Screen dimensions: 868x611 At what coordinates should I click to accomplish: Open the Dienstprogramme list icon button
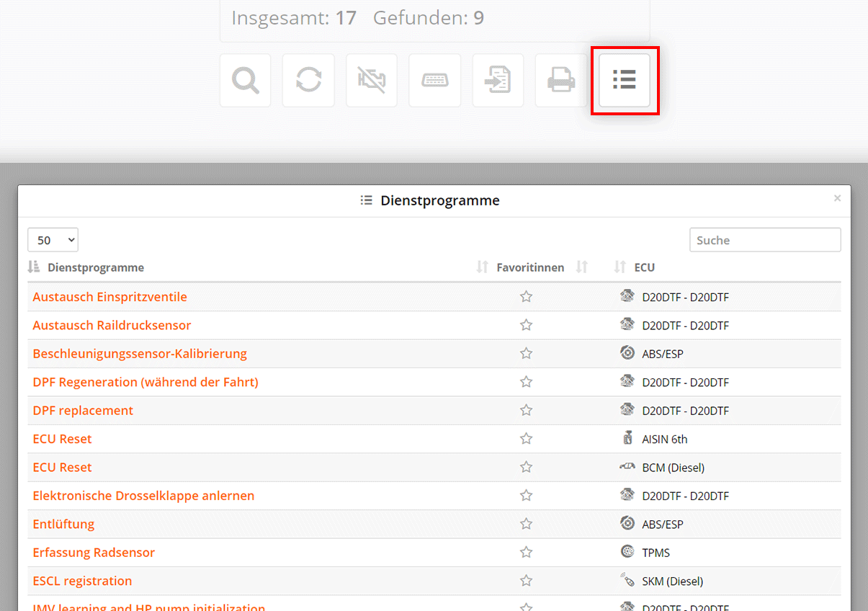625,81
